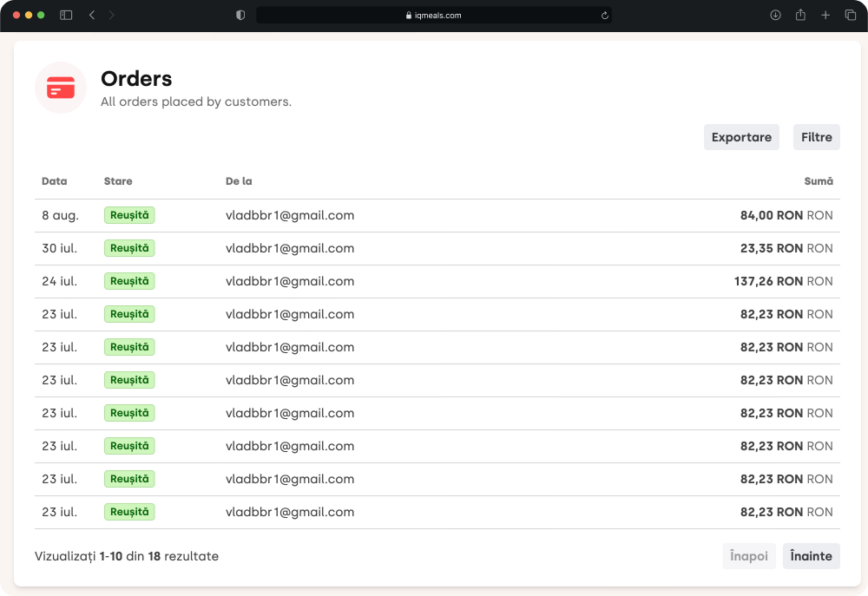Screen dimensions: 868x596
Task: Click the Sumă column header
Action: 818,181
